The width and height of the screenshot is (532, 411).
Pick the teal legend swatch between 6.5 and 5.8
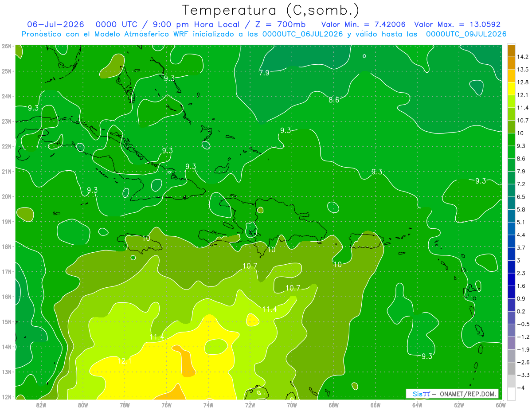(511, 203)
